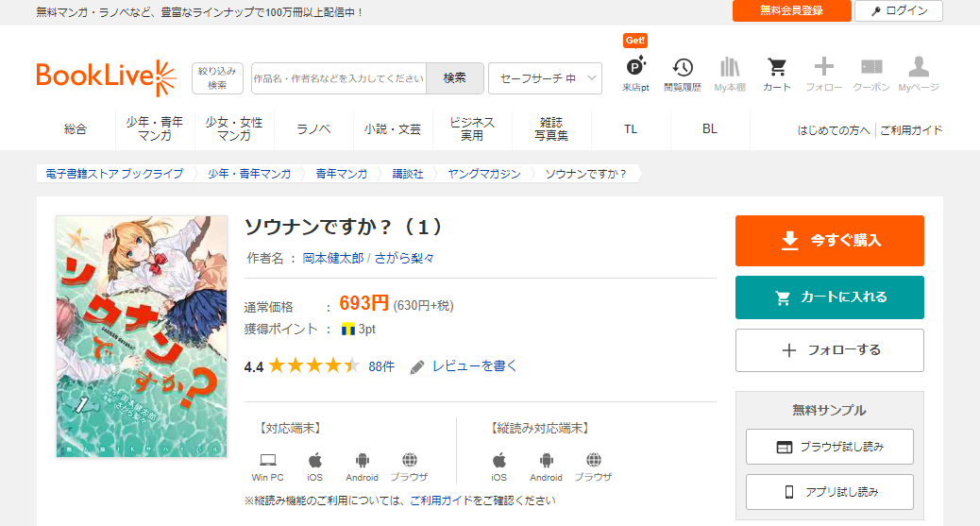Open the ブラウザ試し読み sample button

[829, 447]
